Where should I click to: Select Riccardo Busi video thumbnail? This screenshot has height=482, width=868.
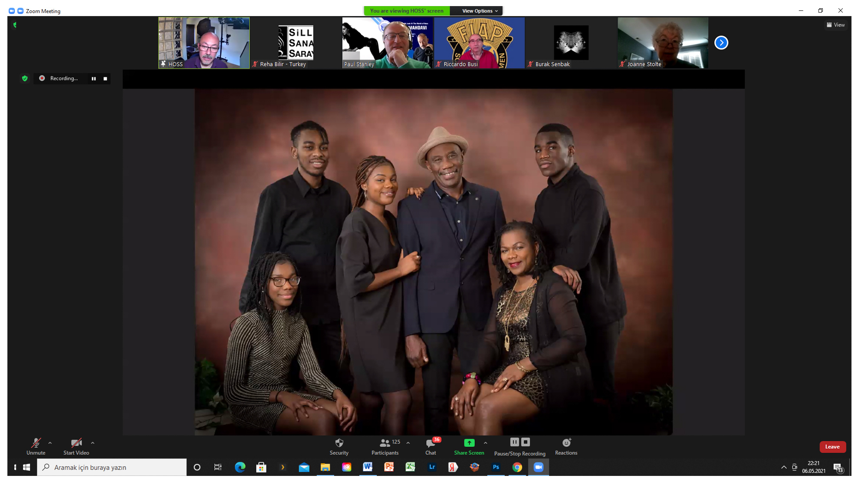[x=480, y=43]
